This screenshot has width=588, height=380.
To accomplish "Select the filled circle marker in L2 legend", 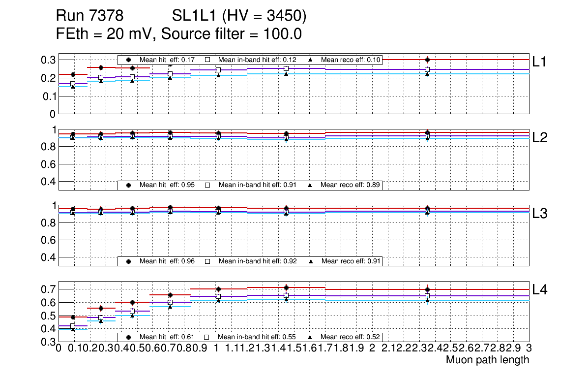I will point(128,185).
